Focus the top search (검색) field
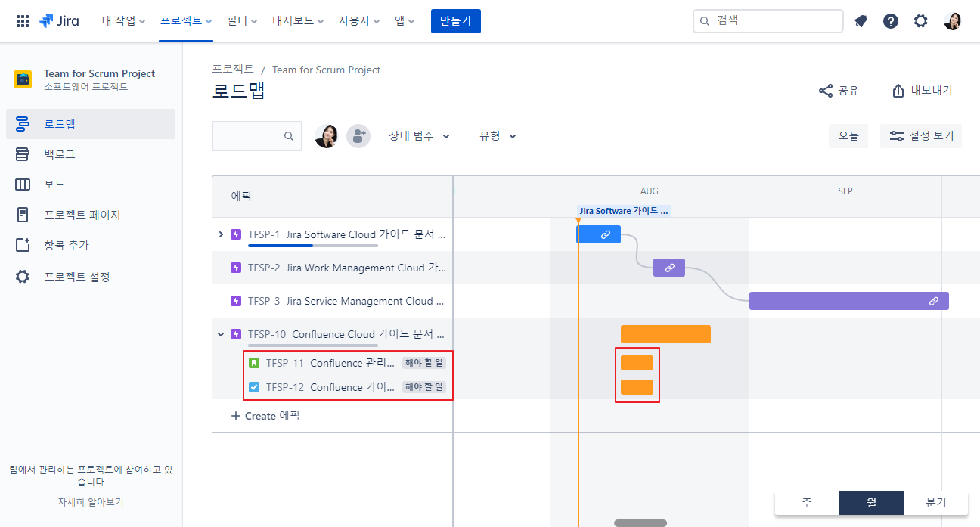The image size is (980, 527). (768, 21)
